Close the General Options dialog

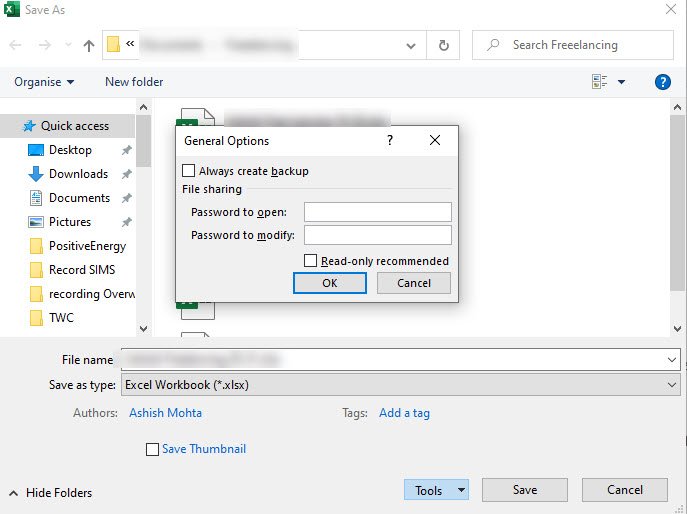tap(435, 140)
